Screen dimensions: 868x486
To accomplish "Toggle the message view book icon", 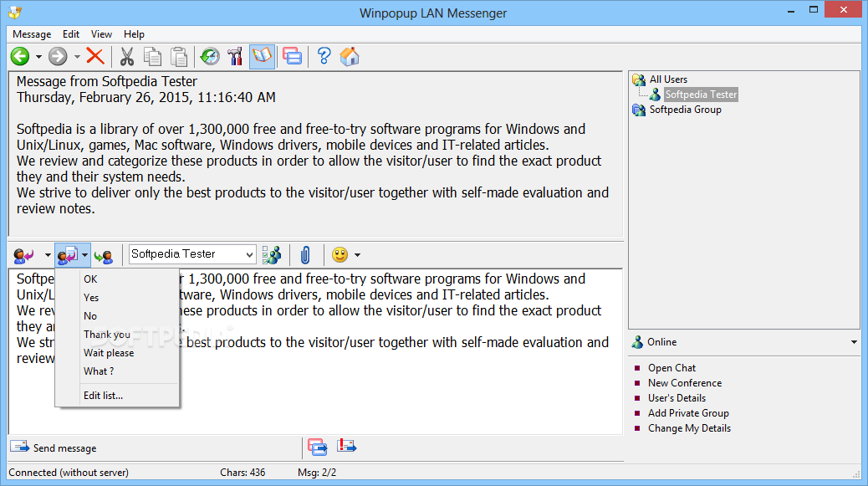I will coord(262,56).
